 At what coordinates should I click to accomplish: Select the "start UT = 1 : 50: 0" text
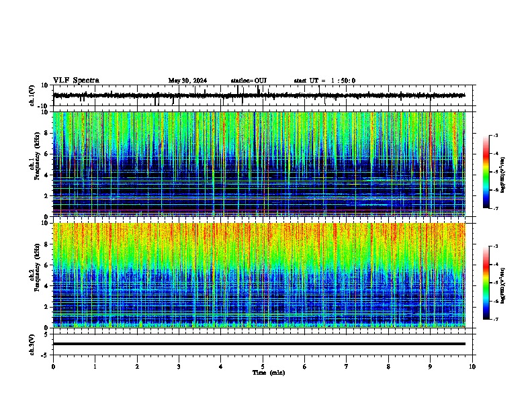[324, 81]
